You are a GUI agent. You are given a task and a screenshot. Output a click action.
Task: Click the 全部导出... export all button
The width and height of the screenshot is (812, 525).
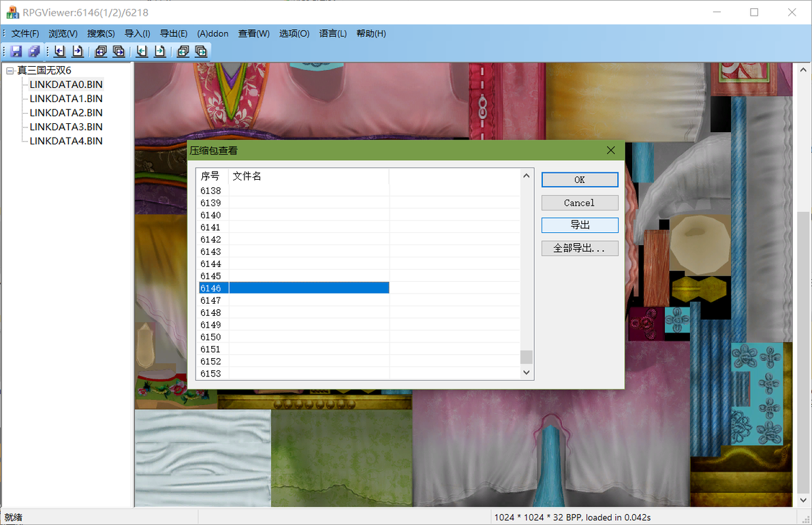point(580,248)
